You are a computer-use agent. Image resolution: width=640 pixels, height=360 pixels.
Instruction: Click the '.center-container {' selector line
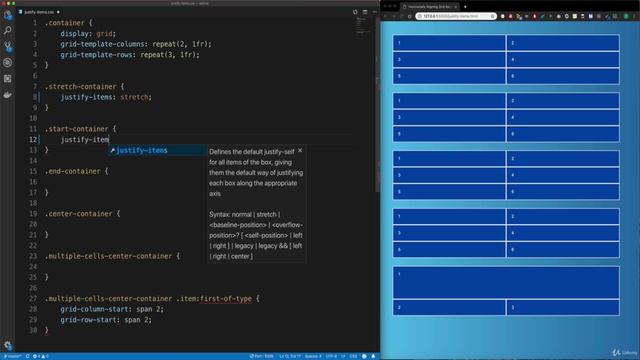click(x=82, y=214)
